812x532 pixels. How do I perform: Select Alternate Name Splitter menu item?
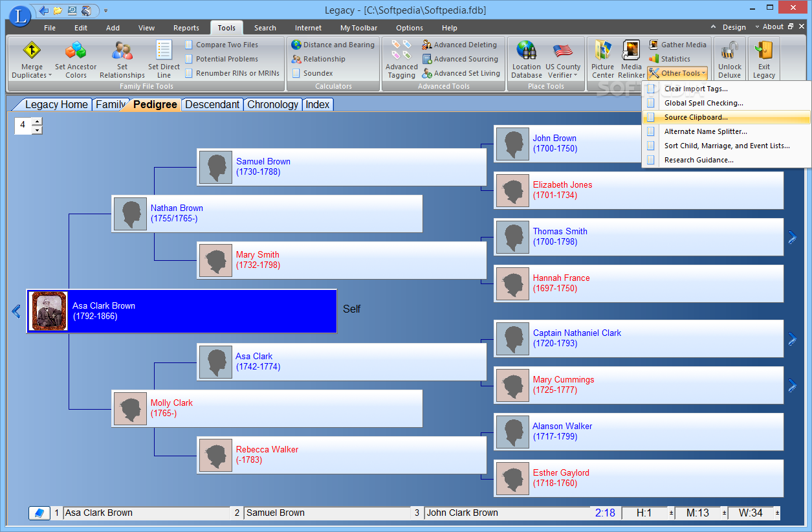point(726,131)
